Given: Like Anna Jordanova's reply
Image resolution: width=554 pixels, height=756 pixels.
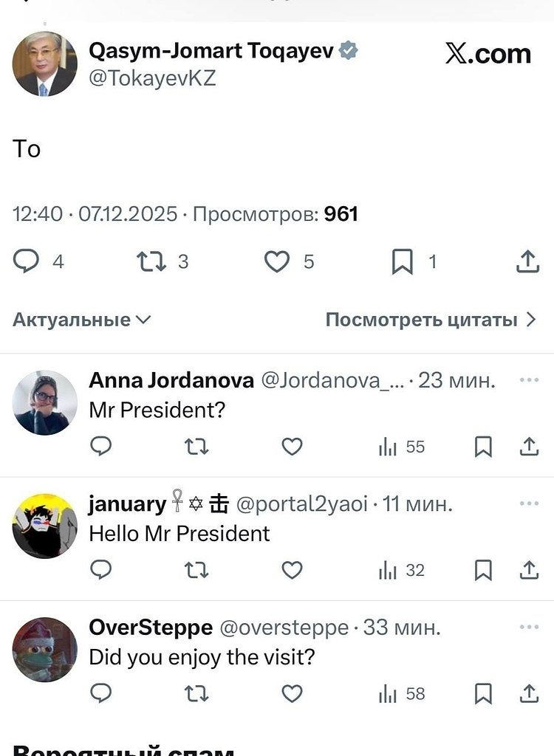Looking at the screenshot, I should click(291, 447).
